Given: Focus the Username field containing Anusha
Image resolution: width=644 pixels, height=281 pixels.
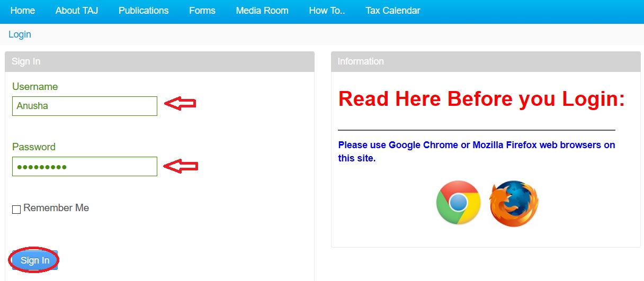Looking at the screenshot, I should pyautogui.click(x=85, y=106).
